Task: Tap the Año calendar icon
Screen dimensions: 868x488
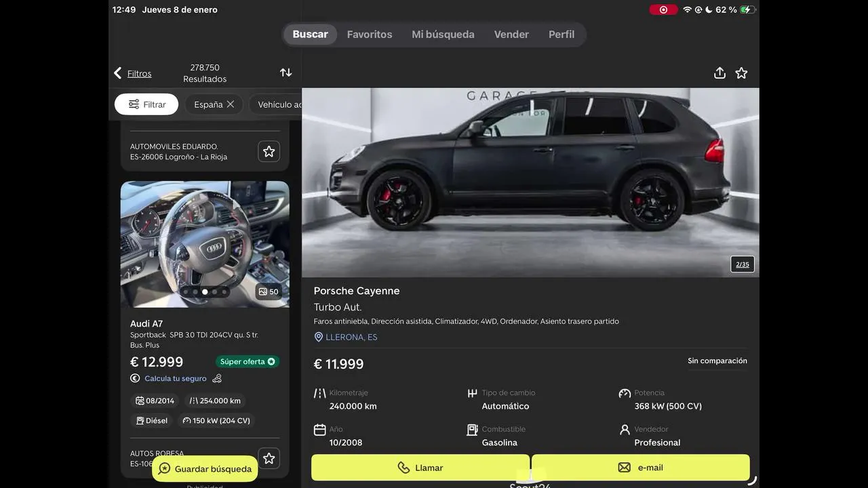Action: 320,430
